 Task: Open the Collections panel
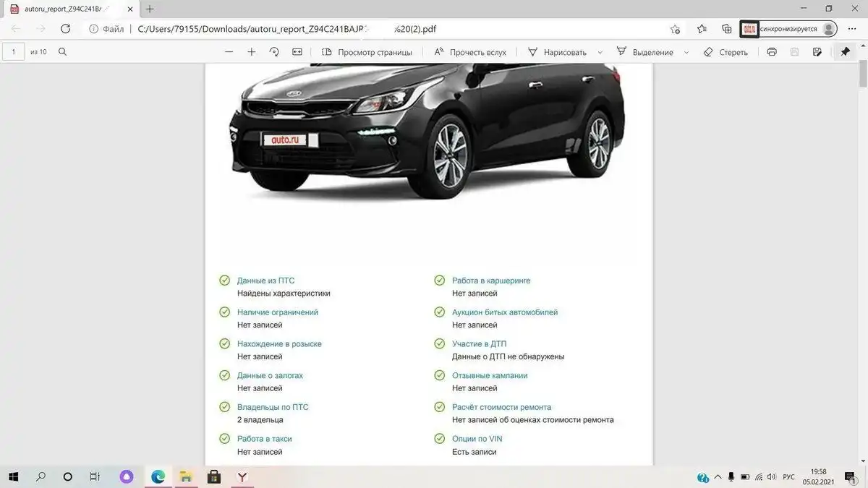[727, 29]
